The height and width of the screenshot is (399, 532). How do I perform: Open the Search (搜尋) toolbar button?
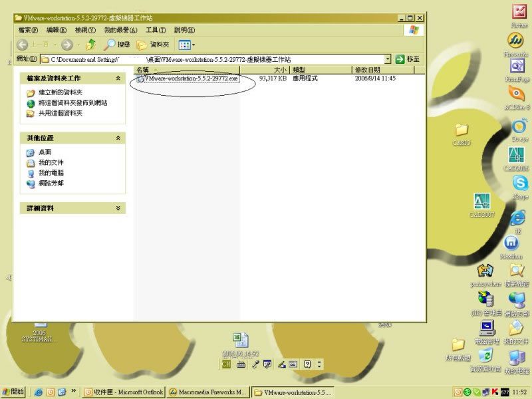117,45
